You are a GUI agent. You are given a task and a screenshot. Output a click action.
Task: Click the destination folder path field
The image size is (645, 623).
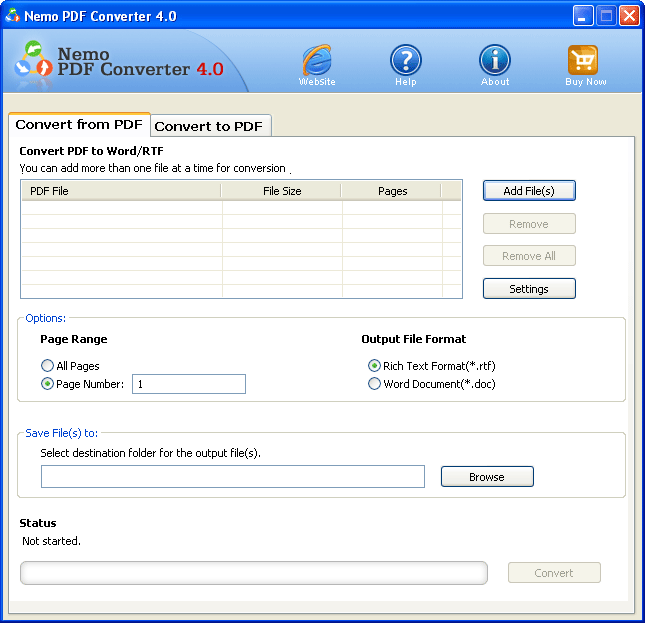tap(233, 477)
